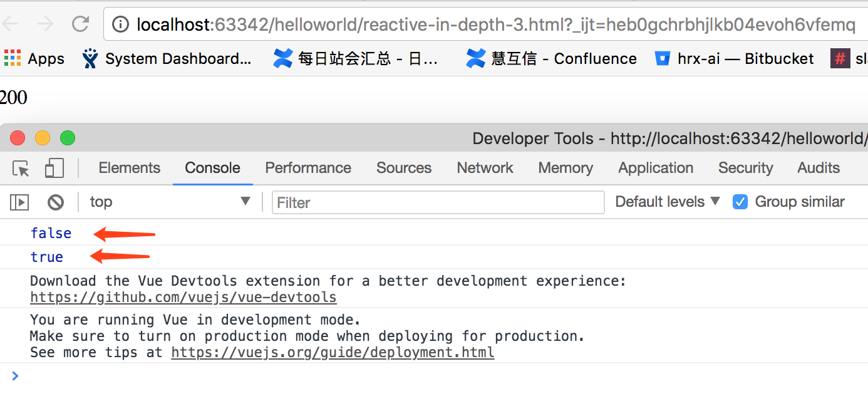
Task: Follow the vuejs.org deployment guide link
Action: click(333, 352)
